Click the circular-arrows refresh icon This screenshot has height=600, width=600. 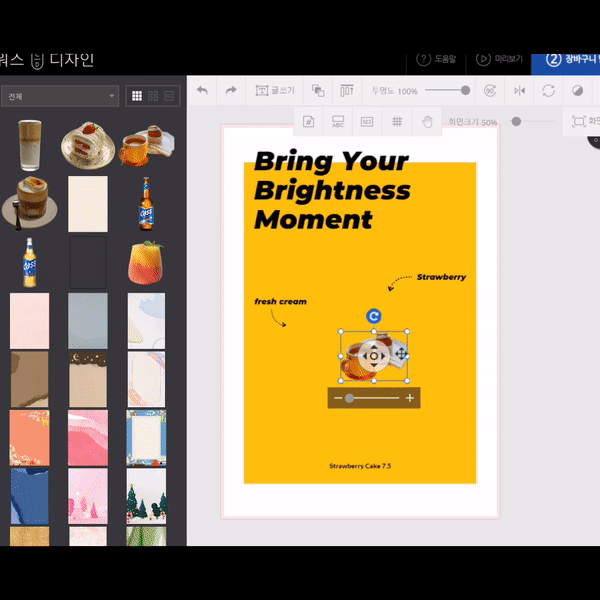(x=548, y=91)
